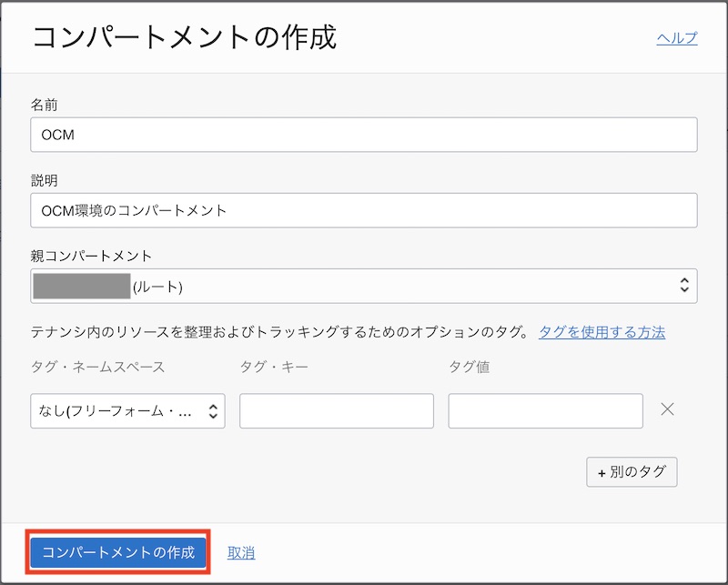Add another tag with +別のタグ
This screenshot has width=728, height=585.
(631, 471)
